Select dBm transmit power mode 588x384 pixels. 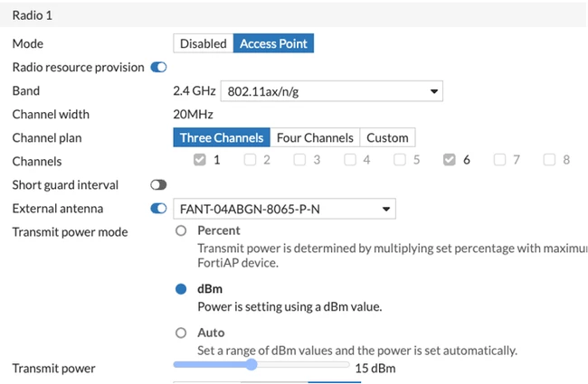(181, 289)
